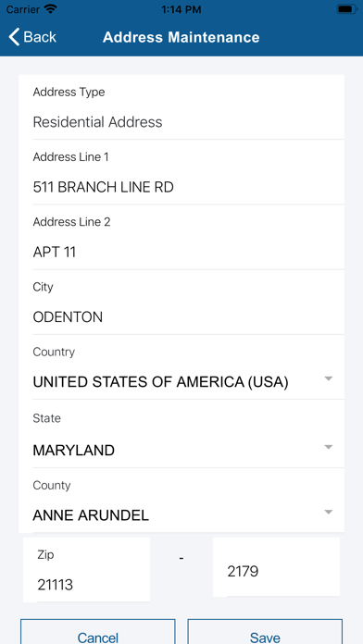Open the County dropdown arrow

tap(328, 512)
